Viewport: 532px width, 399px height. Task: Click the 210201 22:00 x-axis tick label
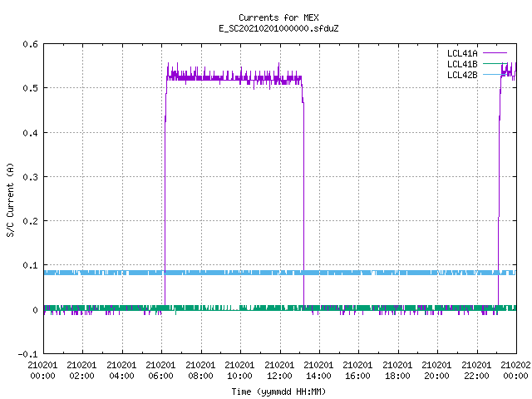(476, 371)
